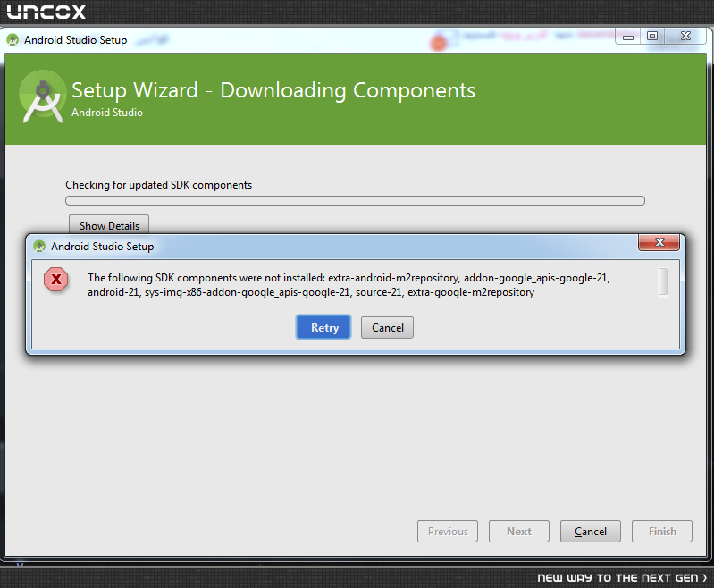This screenshot has width=714, height=588.
Task: Click Retry in the error dialog
Action: [x=323, y=327]
